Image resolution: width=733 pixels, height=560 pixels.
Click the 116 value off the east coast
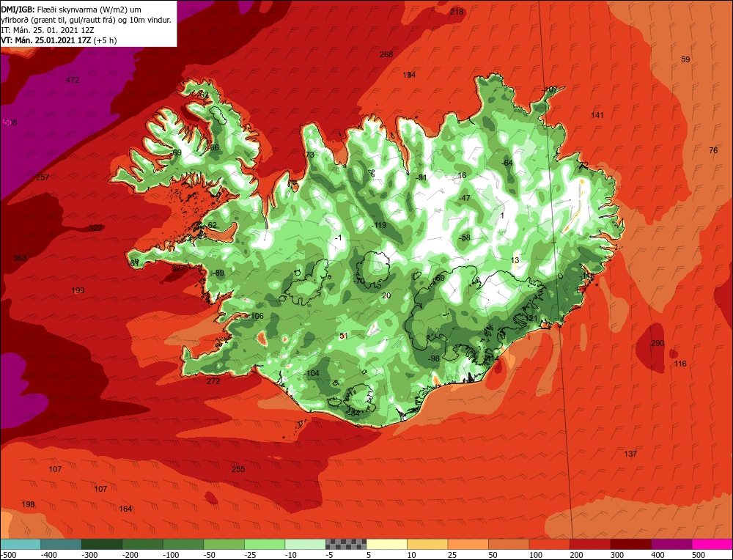(680, 364)
